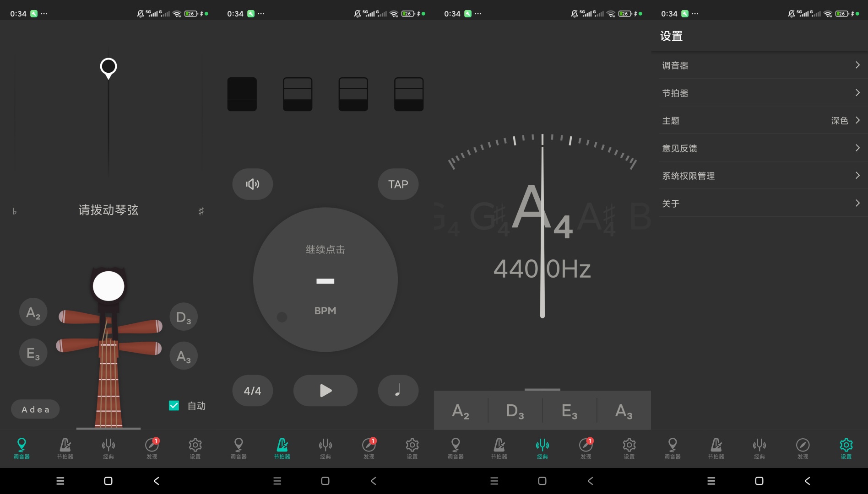Open 节拍器 settings row
The image size is (868, 494).
[x=759, y=93]
